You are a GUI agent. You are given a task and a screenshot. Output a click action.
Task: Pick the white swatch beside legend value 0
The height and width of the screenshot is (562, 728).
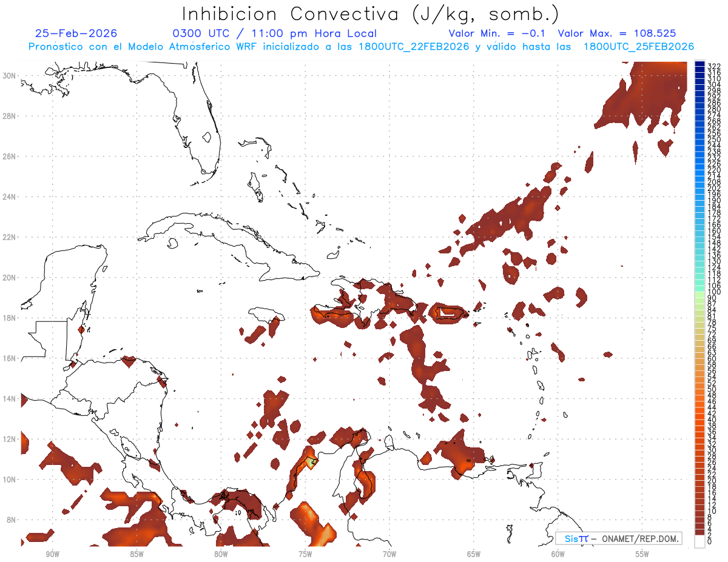pos(699,540)
